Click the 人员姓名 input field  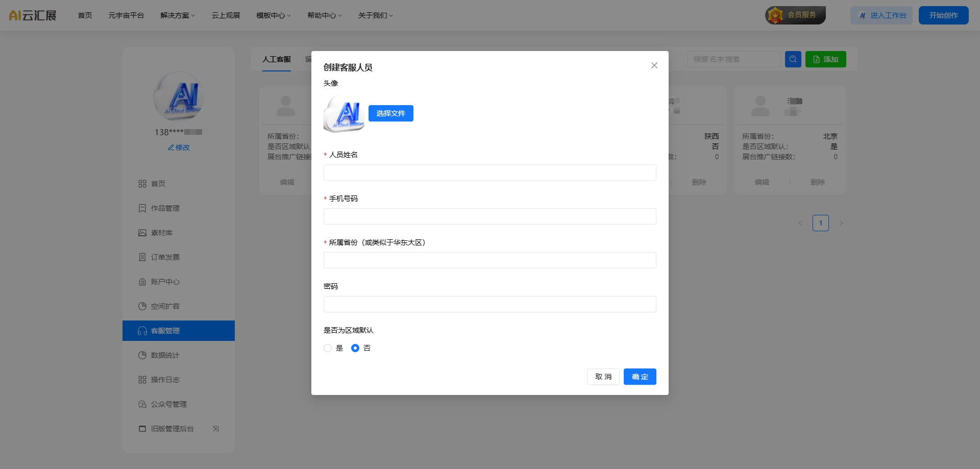click(x=489, y=172)
